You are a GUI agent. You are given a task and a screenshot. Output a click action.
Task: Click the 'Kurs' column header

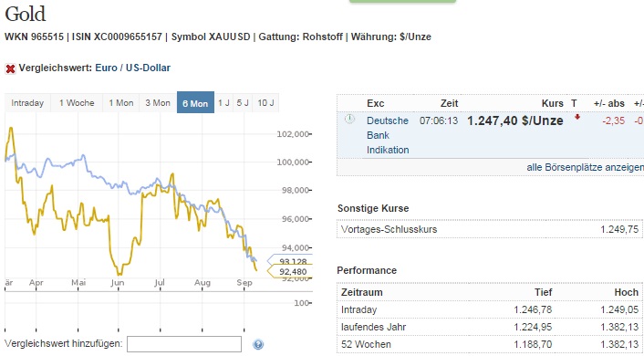click(553, 103)
